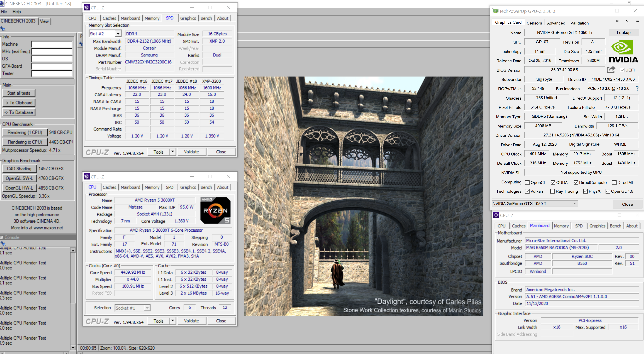Image resolution: width=644 pixels, height=354 pixels.
Task: Click the GPU-Z screenshot camera icon
Action: [617, 21]
